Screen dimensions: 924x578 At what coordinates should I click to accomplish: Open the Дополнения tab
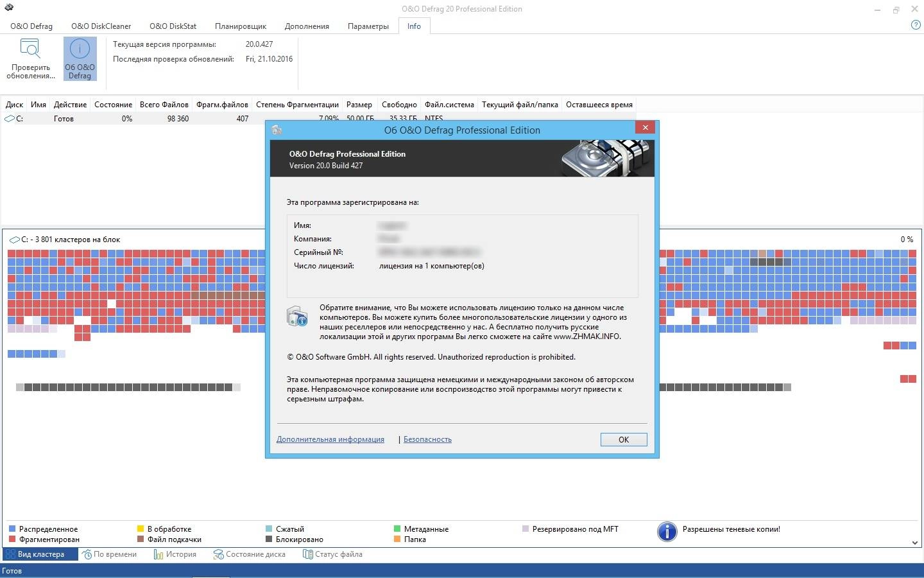(307, 26)
